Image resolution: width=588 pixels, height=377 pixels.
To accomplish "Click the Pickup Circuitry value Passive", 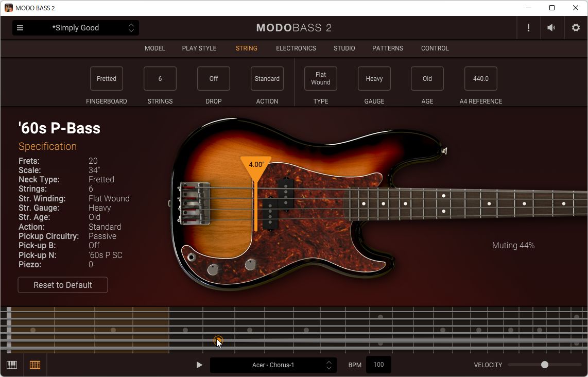I will click(102, 236).
